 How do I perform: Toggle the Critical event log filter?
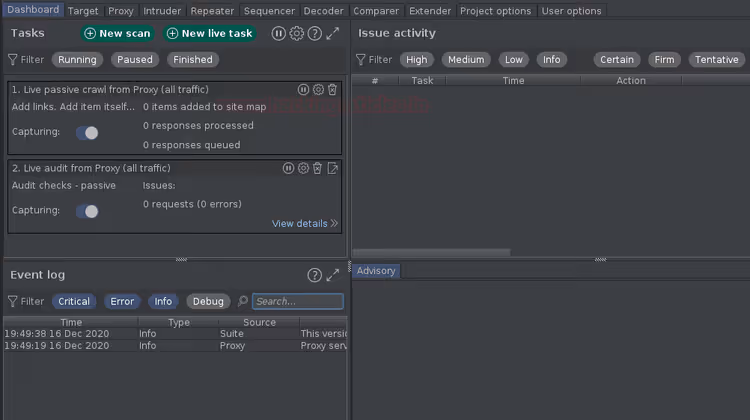tap(74, 301)
